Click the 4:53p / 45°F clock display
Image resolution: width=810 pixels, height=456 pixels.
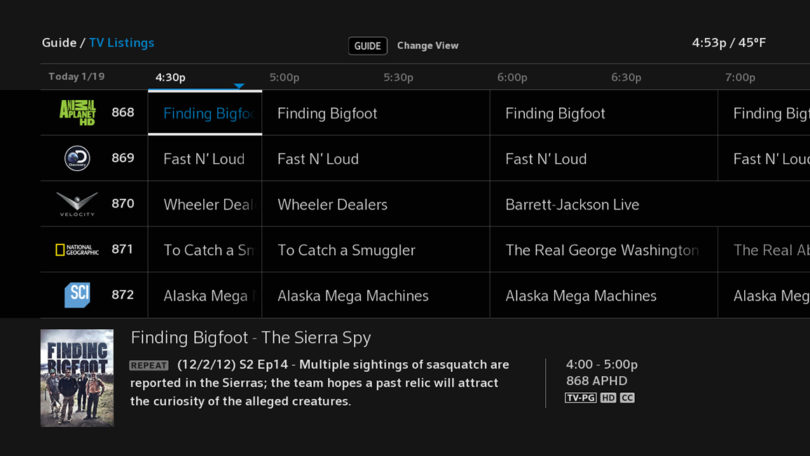pos(729,43)
